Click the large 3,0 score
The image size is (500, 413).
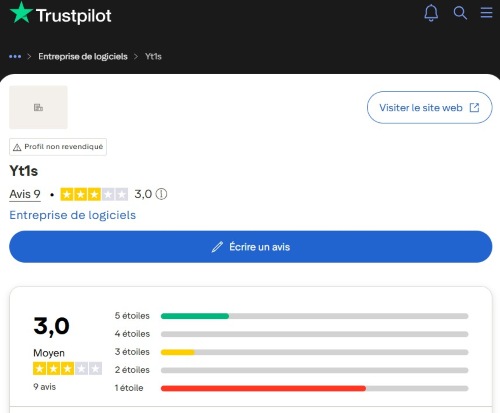tap(51, 326)
